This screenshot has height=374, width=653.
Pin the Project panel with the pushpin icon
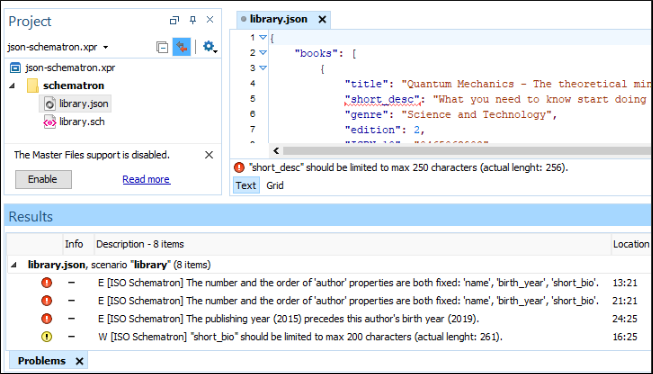tap(192, 20)
